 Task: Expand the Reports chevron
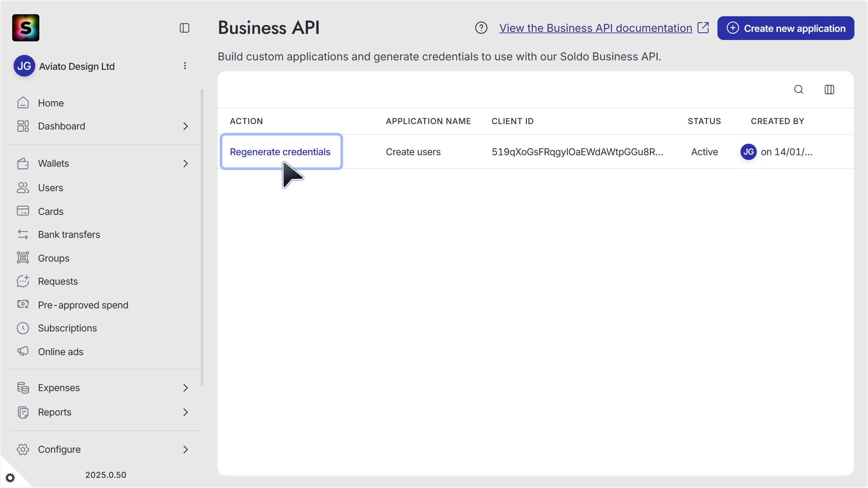[x=185, y=412]
